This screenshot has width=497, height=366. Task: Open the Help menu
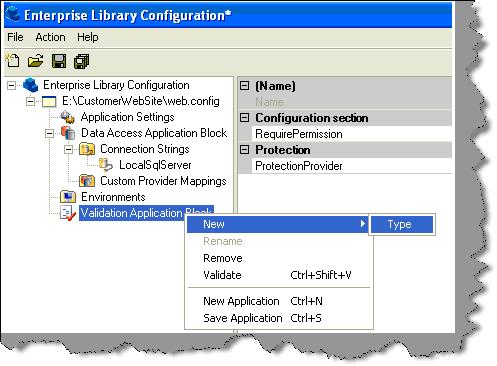tap(88, 37)
